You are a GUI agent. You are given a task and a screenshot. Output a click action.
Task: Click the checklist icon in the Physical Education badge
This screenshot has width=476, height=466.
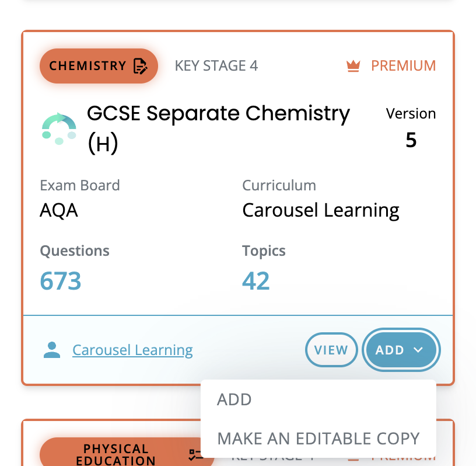pyautogui.click(x=196, y=455)
